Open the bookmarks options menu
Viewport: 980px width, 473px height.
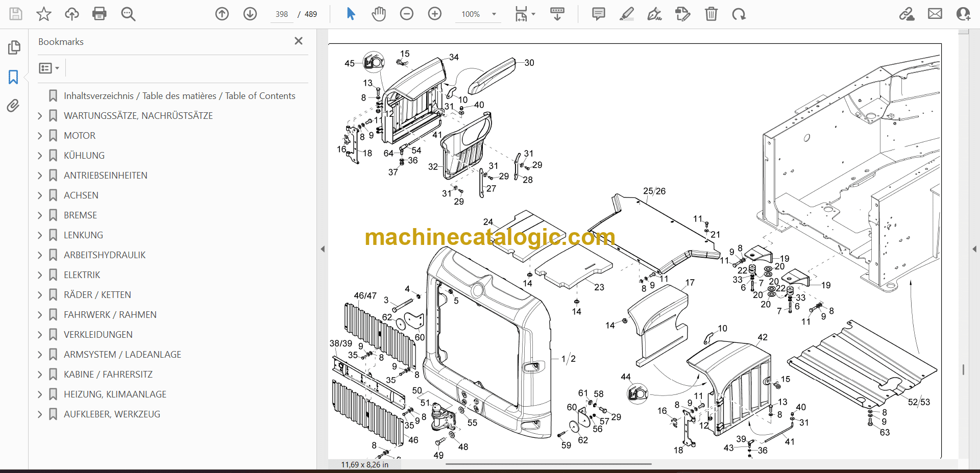tap(49, 68)
